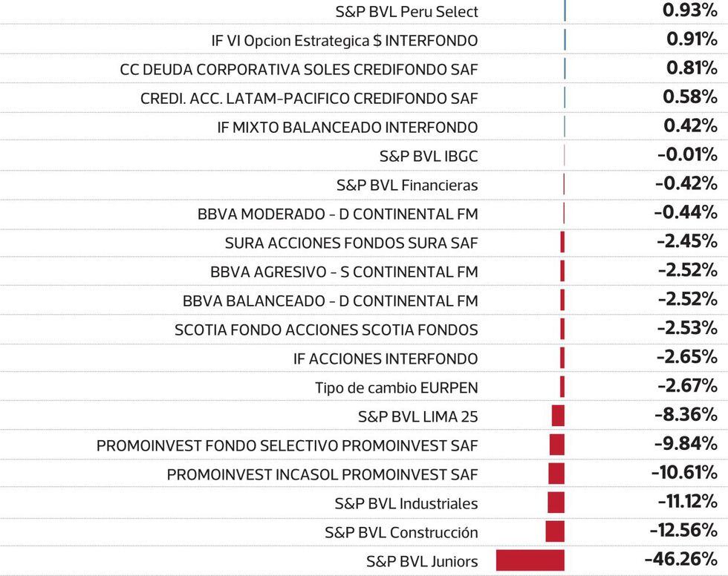Viewport: 728px width, 576px height.
Task: Click the red bar for S&P BVL Construcción
Action: (555, 531)
